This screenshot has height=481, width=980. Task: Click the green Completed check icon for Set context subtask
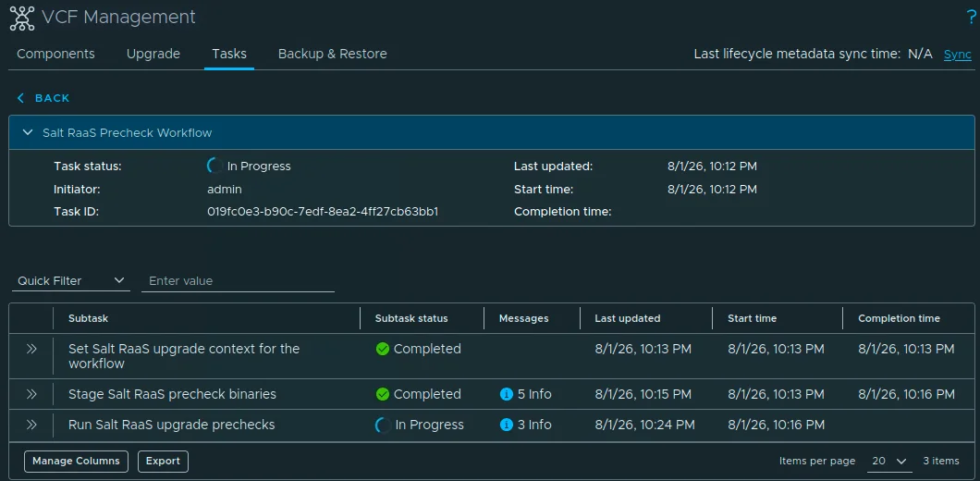pyautogui.click(x=383, y=349)
